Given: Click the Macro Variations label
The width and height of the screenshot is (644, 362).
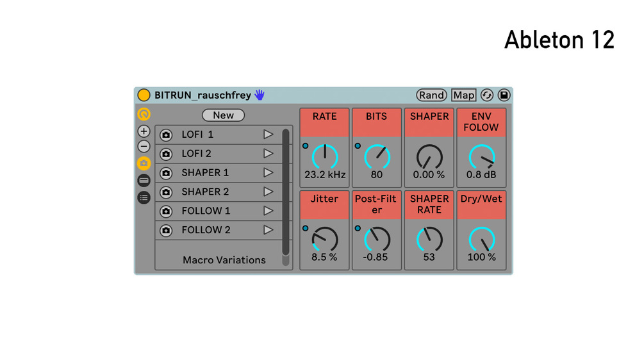Looking at the screenshot, I should [224, 260].
